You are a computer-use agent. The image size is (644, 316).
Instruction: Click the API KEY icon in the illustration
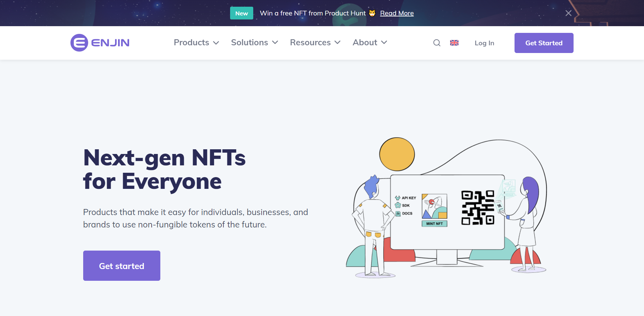(x=398, y=198)
